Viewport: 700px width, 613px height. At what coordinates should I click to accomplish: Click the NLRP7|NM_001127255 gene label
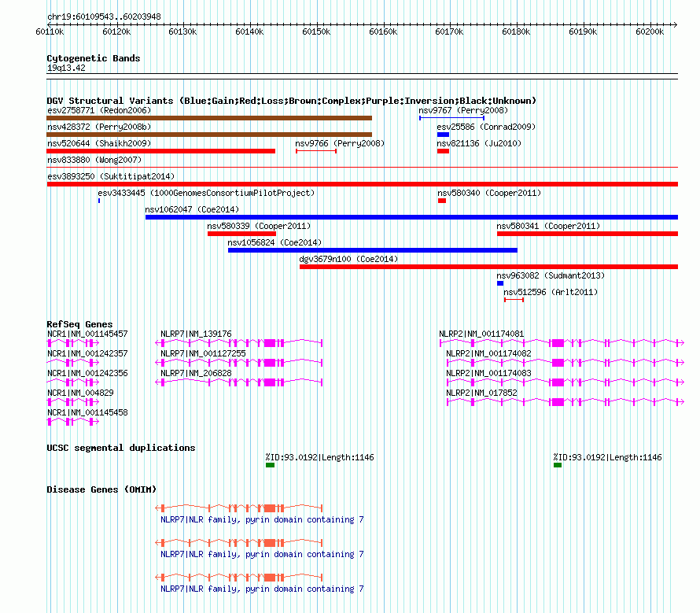click(x=203, y=353)
